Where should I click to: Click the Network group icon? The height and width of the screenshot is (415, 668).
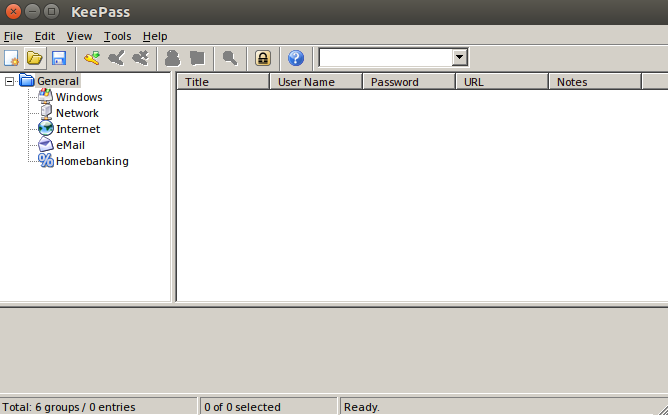click(46, 112)
